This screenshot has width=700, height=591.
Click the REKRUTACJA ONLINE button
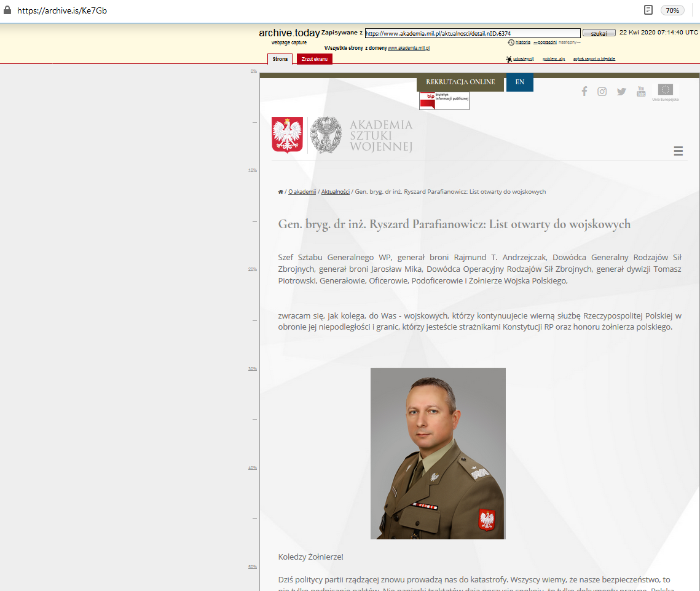(460, 82)
